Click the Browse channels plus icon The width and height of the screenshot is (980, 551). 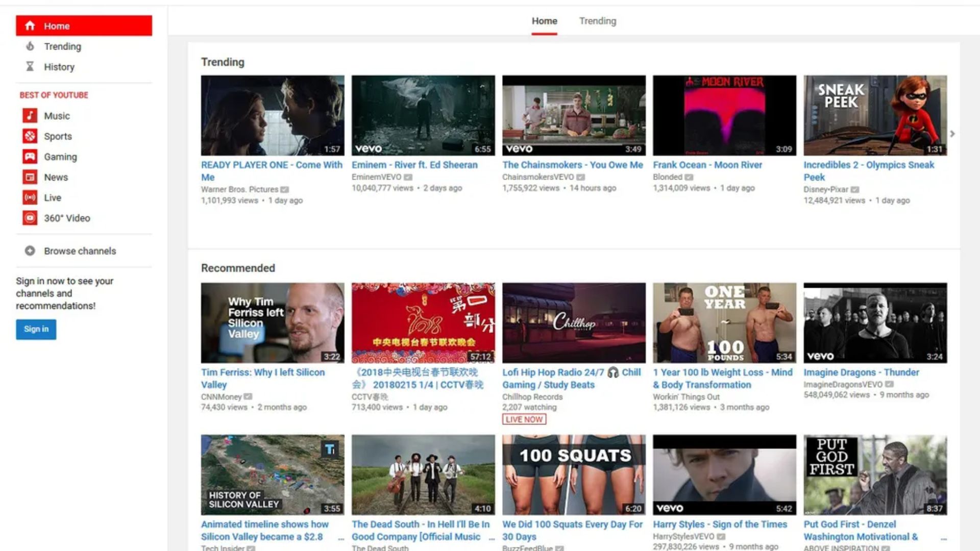click(x=30, y=251)
